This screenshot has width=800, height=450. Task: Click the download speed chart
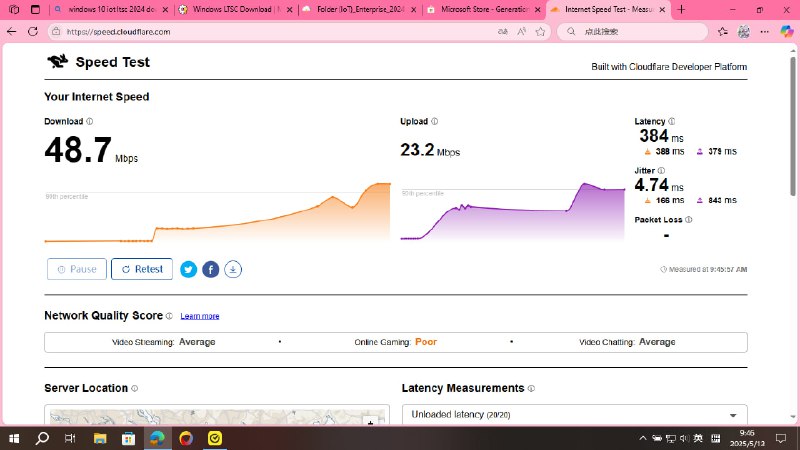218,212
